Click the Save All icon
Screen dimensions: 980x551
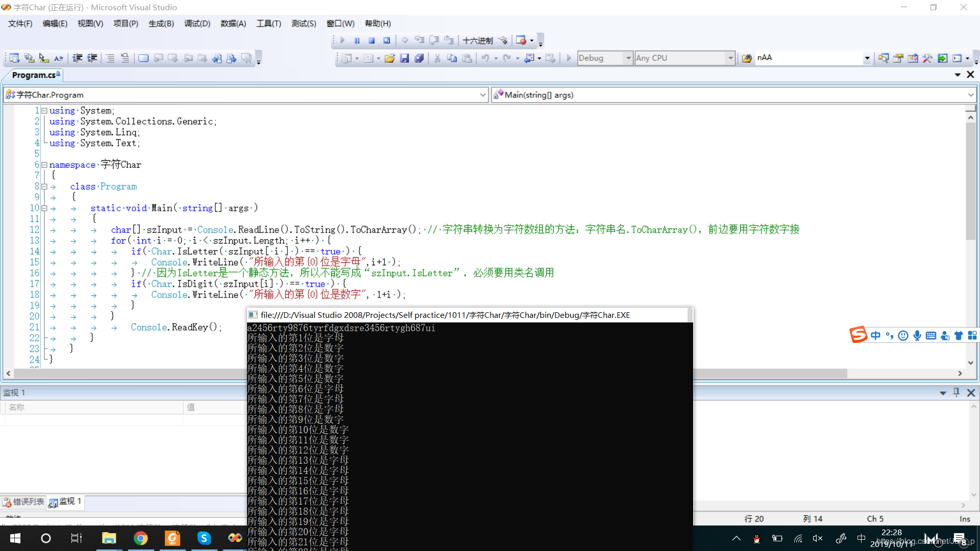[419, 58]
